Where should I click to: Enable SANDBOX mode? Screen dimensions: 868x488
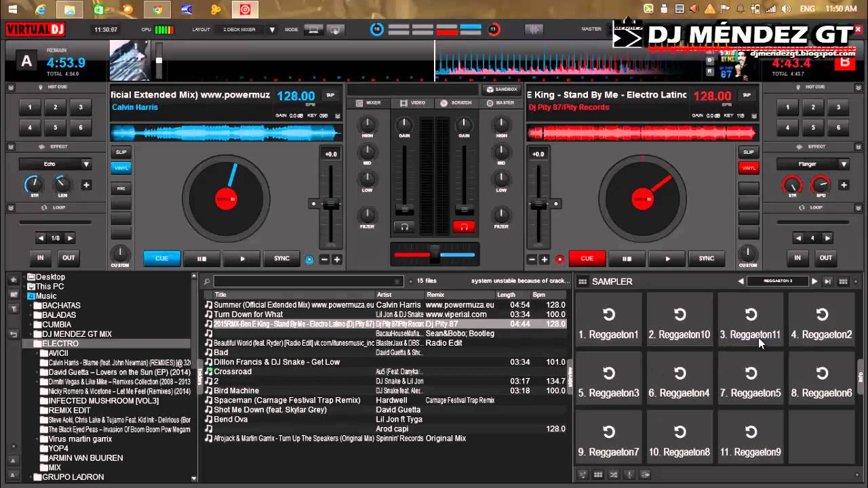(x=501, y=89)
